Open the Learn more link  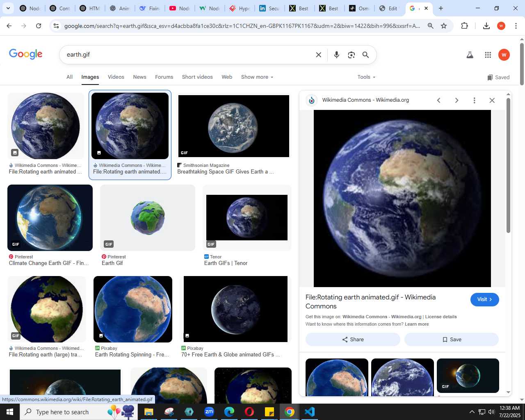pyautogui.click(x=417, y=324)
